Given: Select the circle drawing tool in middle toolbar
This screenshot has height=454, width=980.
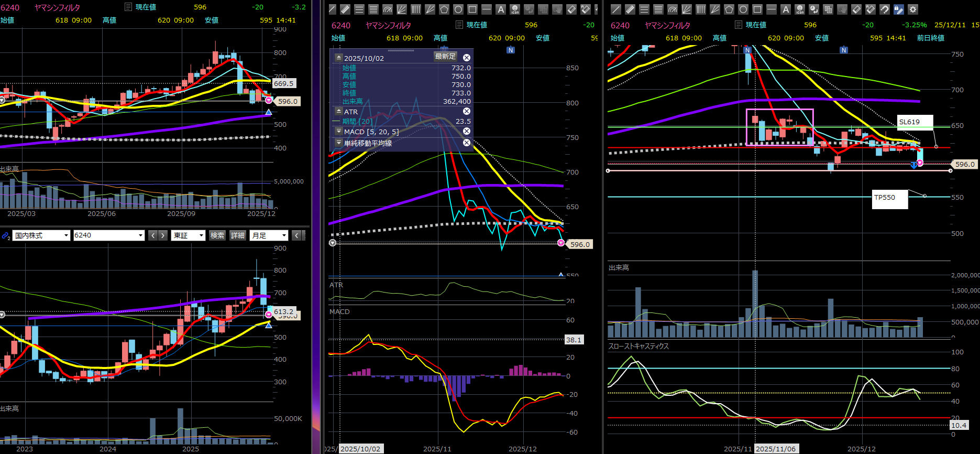Looking at the screenshot, I should 458,9.
